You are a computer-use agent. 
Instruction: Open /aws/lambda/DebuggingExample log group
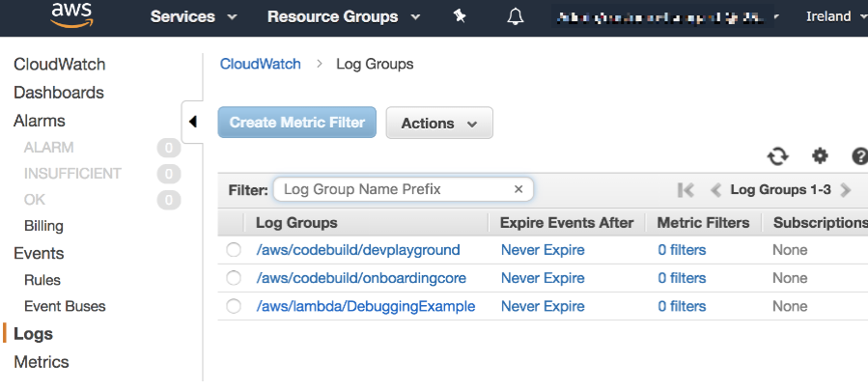point(365,306)
